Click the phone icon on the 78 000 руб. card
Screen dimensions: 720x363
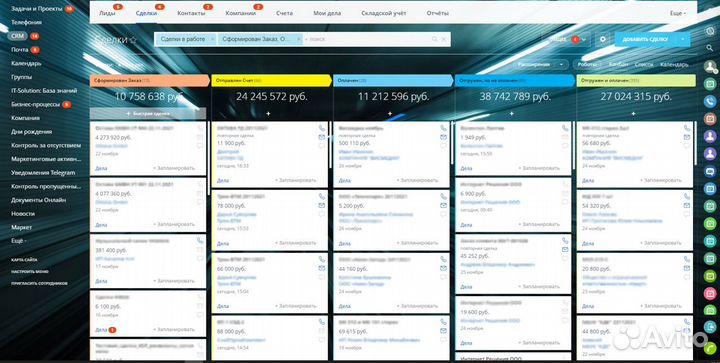321,196
